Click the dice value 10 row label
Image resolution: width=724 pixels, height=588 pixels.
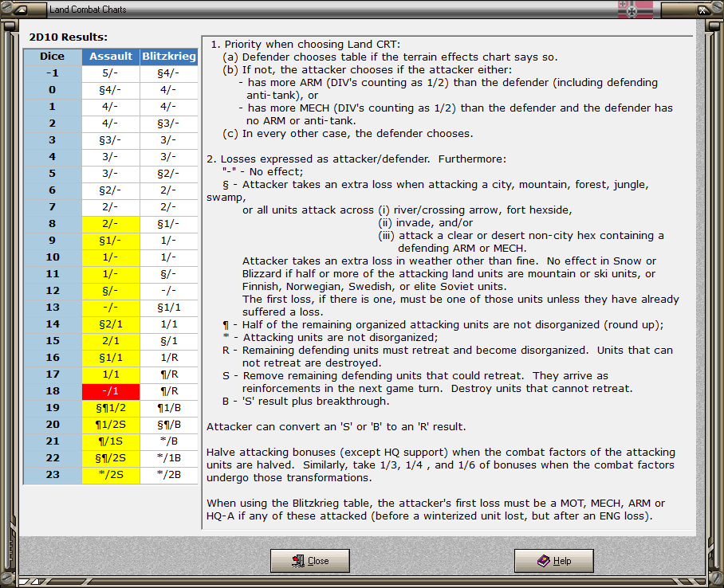tap(52, 257)
